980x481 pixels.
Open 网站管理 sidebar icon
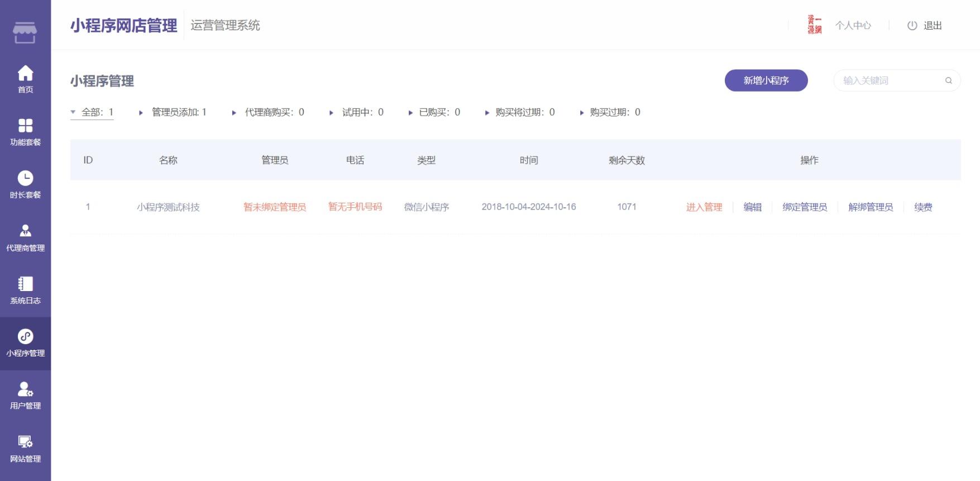(x=25, y=441)
